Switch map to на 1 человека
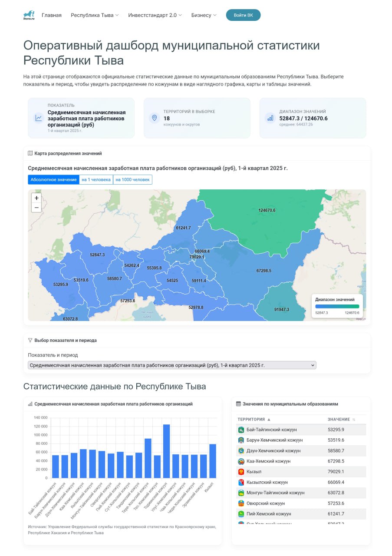392x556 pixels. click(x=96, y=180)
